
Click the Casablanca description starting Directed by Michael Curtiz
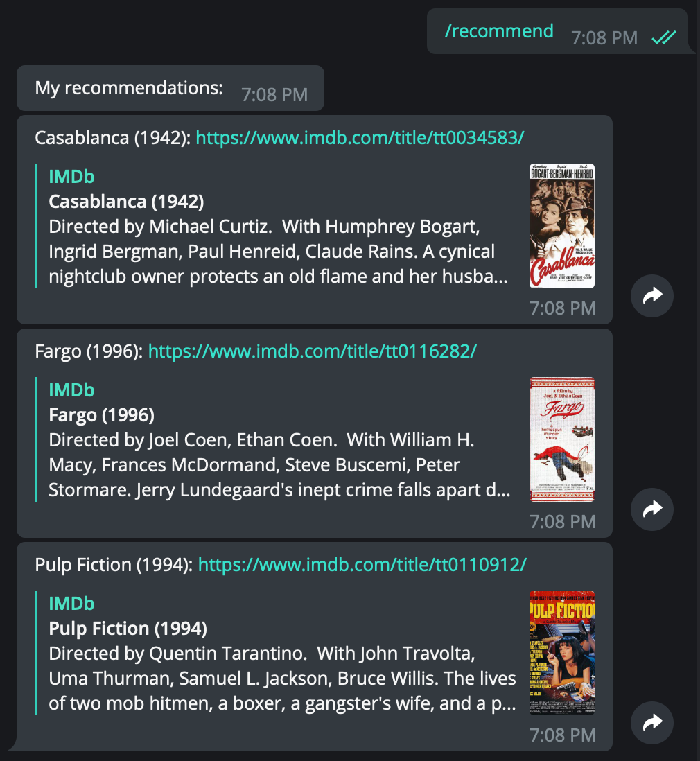tap(279, 252)
